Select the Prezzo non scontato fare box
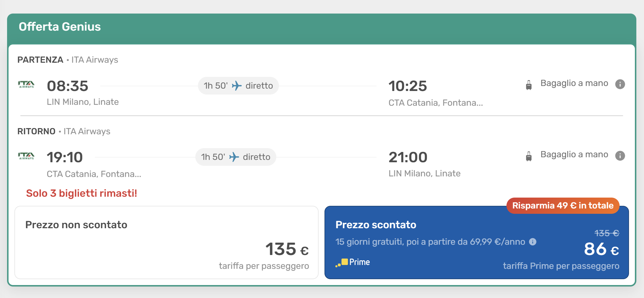The image size is (644, 298). 166,242
